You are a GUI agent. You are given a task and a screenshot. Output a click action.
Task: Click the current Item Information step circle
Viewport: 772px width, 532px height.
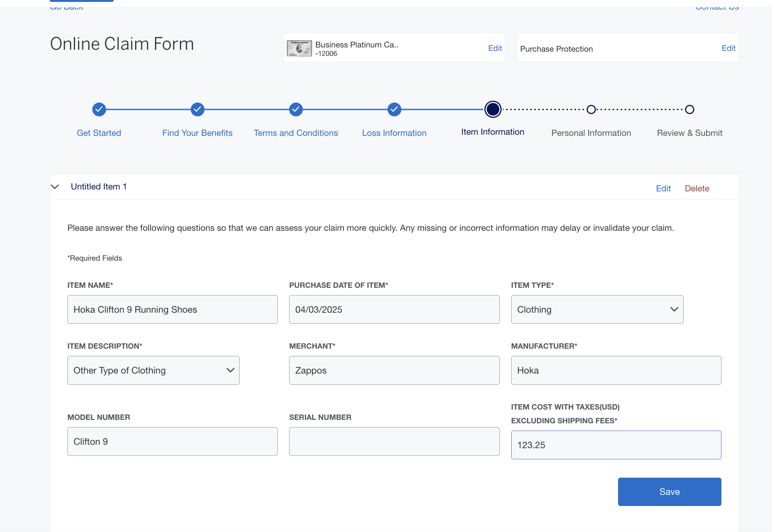(493, 109)
